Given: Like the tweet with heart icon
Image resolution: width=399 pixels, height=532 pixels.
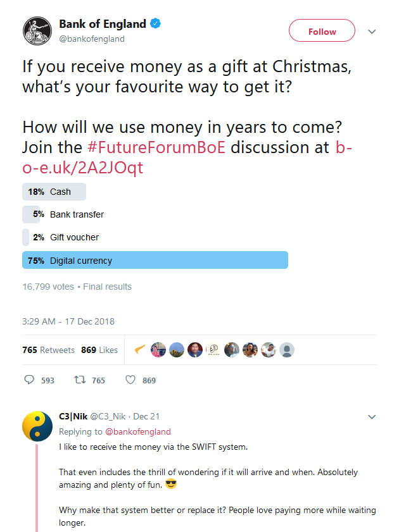Looking at the screenshot, I should coord(130,380).
